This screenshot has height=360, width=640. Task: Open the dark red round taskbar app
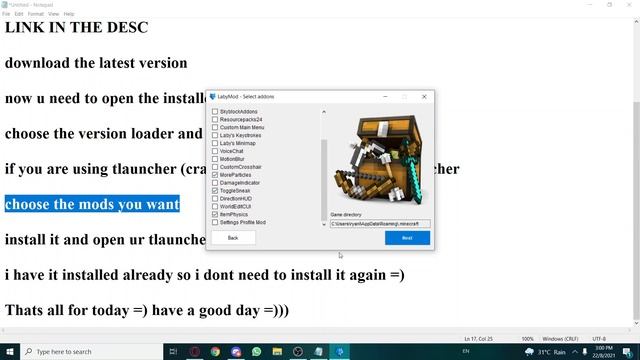click(x=195, y=351)
